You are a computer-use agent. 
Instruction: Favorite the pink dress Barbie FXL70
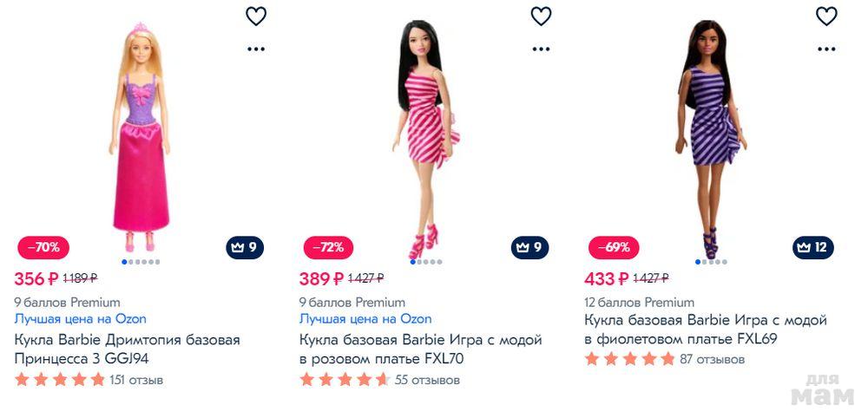[541, 16]
